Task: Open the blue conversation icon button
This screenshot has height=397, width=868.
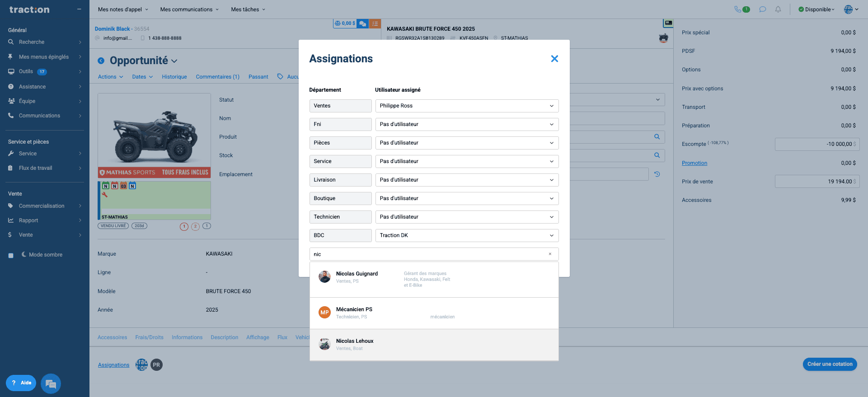Action: pos(363,23)
